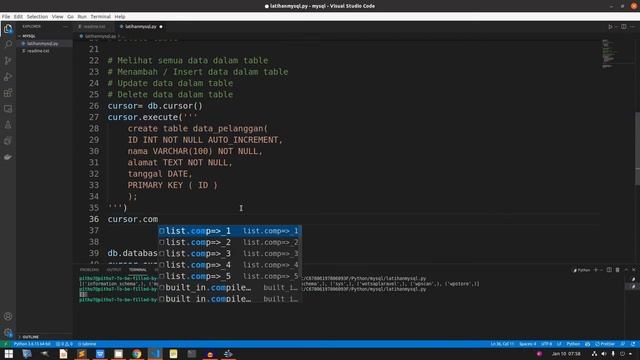Switch to OUTPUT panel tab
The height and width of the screenshot is (360, 640).
(x=114, y=270)
